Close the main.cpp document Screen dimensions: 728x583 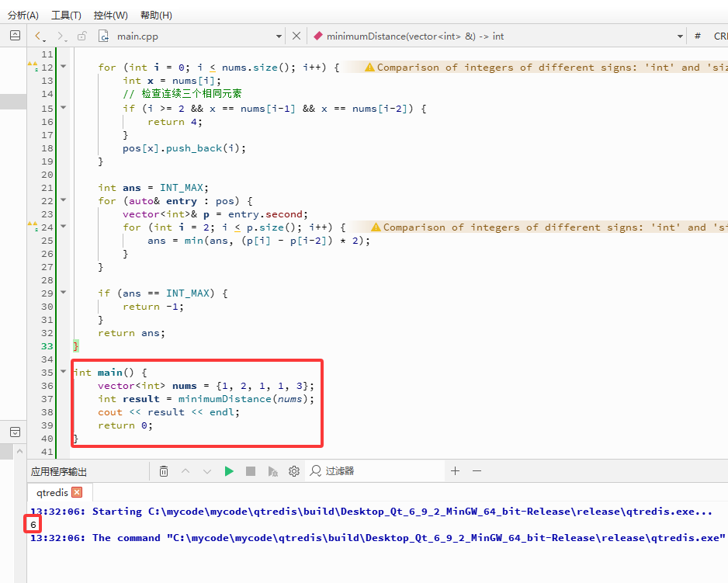(x=296, y=36)
